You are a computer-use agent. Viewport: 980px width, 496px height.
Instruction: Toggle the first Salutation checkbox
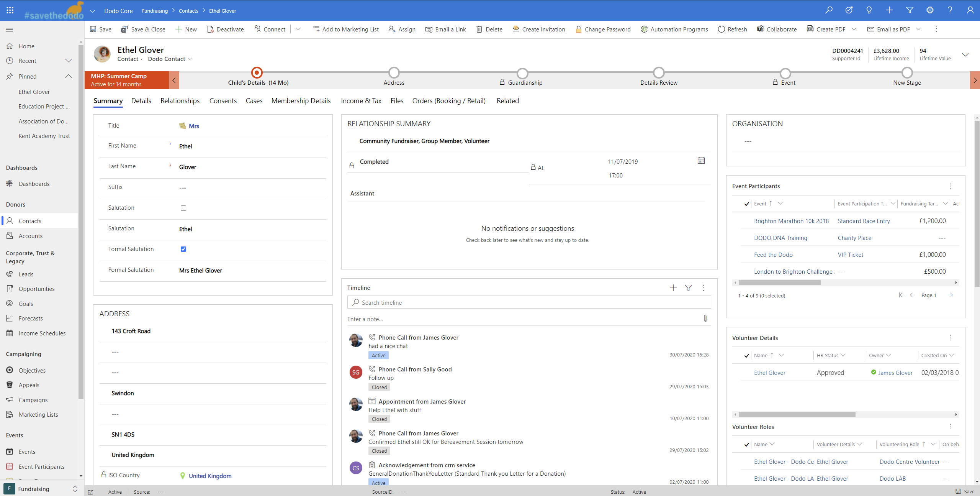(183, 208)
